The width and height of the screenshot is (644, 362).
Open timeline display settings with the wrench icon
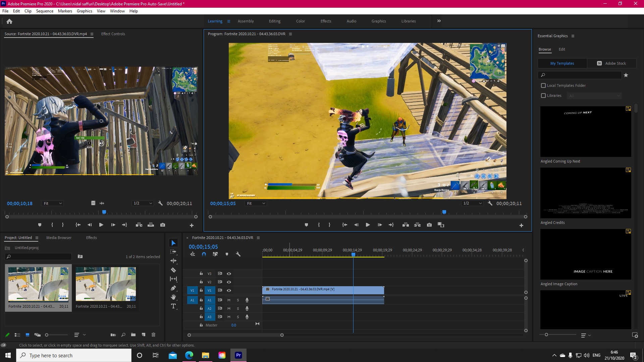point(238,254)
